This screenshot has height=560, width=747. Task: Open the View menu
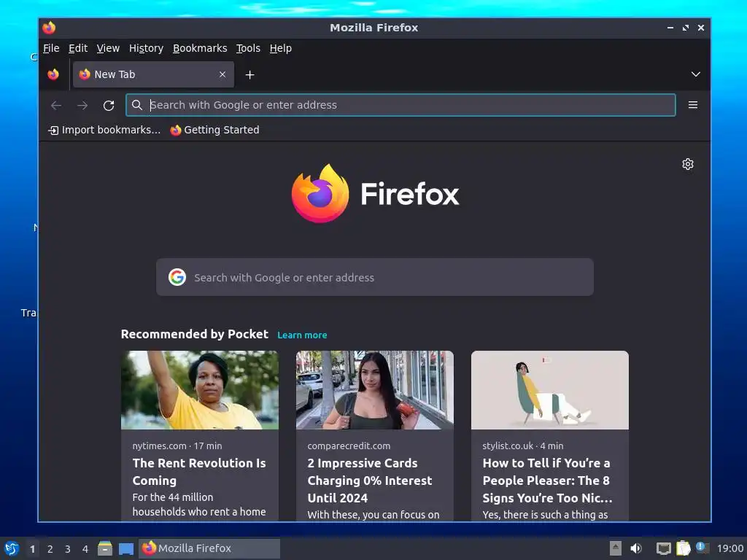pyautogui.click(x=108, y=48)
